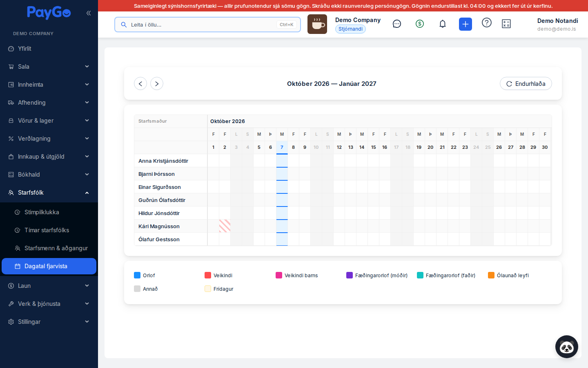Viewport: 588px width, 368px height.
Task: Open the panda chat assistant
Action: [567, 347]
